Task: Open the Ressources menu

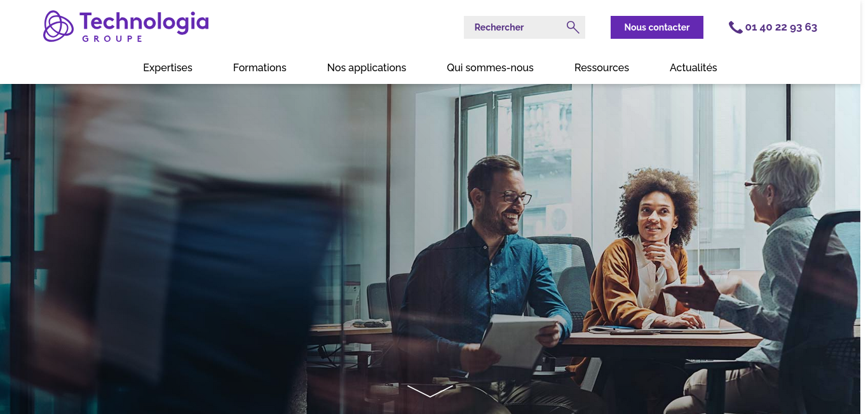Action: [x=602, y=67]
